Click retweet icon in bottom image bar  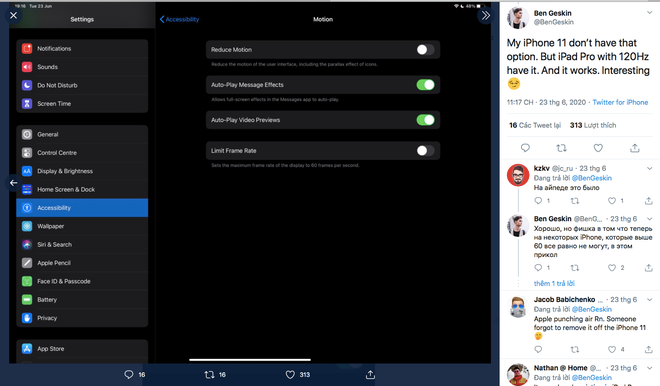(209, 374)
